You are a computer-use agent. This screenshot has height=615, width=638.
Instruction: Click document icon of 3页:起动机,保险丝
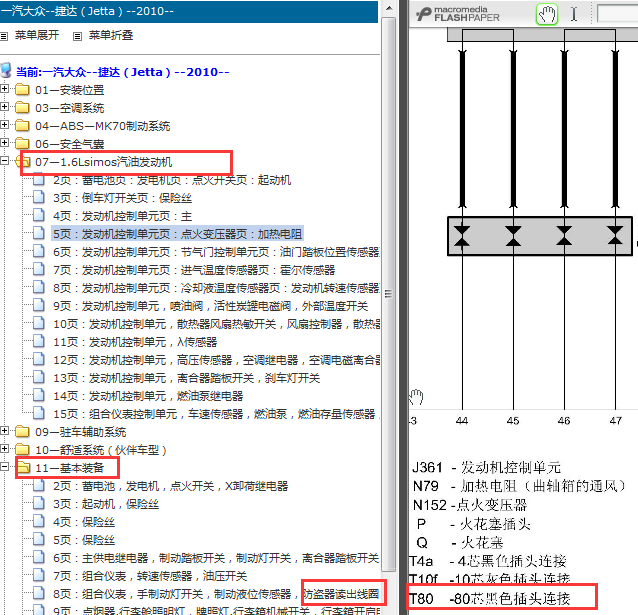tap(39, 503)
